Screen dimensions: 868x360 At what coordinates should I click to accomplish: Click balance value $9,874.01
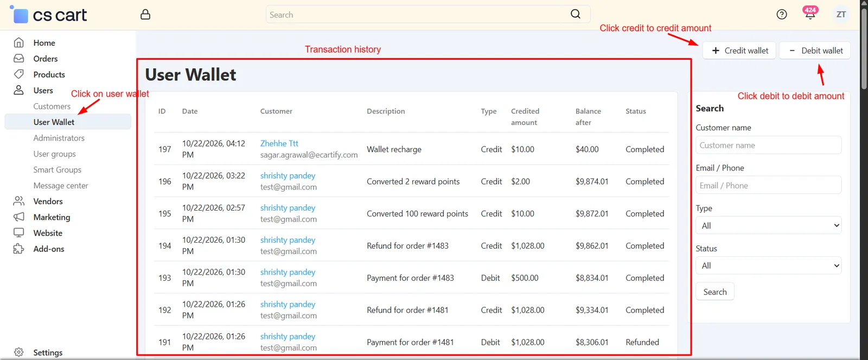[592, 181]
